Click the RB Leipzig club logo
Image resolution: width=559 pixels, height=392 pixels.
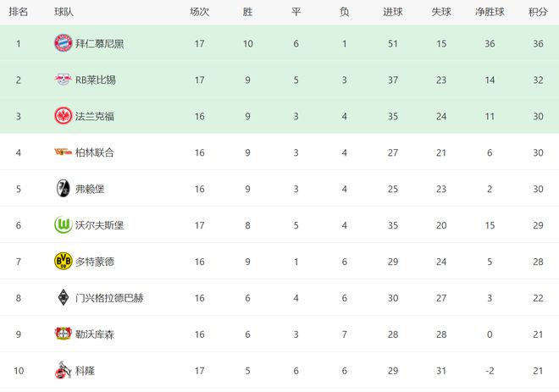click(x=64, y=79)
